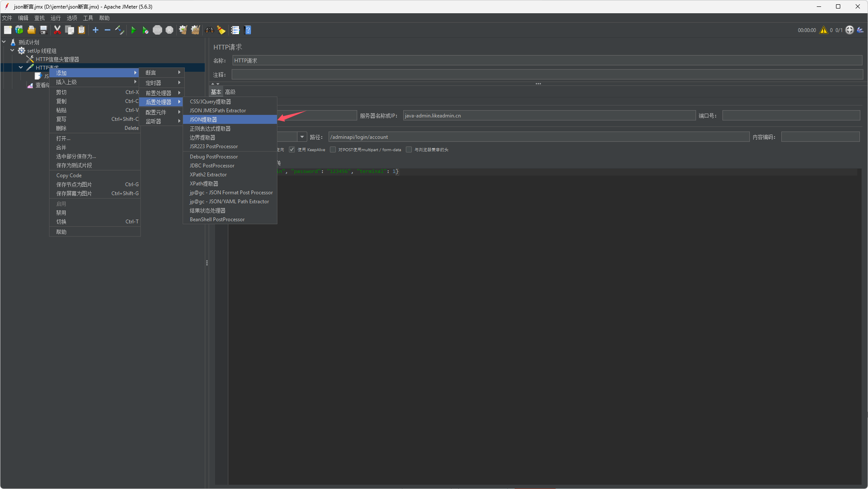
Task: Click the 路径 path input field
Action: click(x=469, y=137)
